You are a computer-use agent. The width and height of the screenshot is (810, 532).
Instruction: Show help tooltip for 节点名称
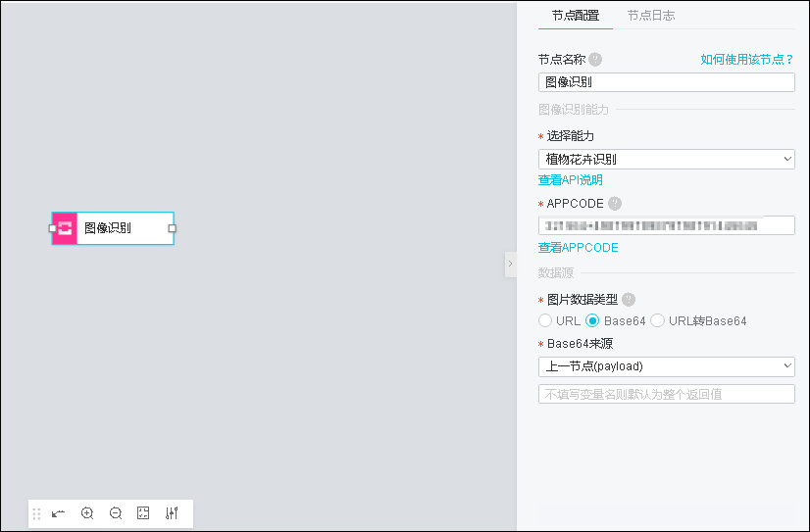point(595,60)
